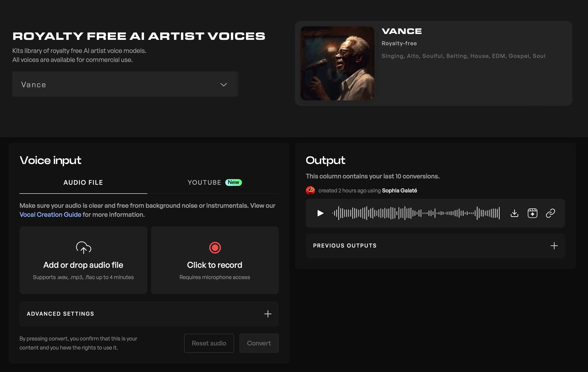Download the Sophia Galaté conversion
The image size is (588, 372).
514,213
